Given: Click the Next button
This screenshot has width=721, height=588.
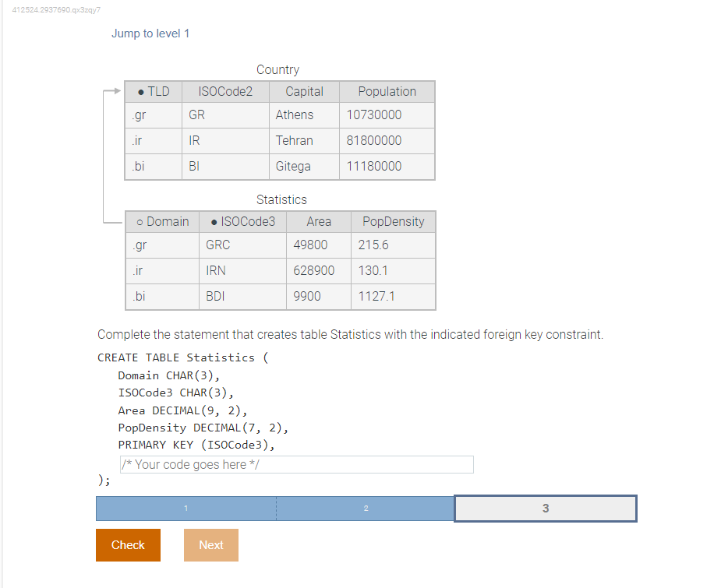Looking at the screenshot, I should [x=211, y=545].
